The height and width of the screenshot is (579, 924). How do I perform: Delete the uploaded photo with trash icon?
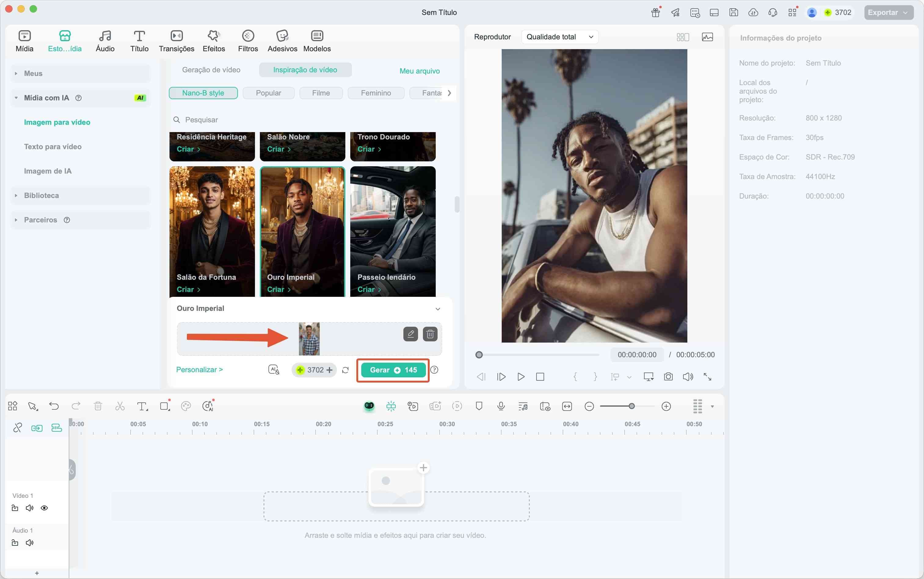click(430, 334)
